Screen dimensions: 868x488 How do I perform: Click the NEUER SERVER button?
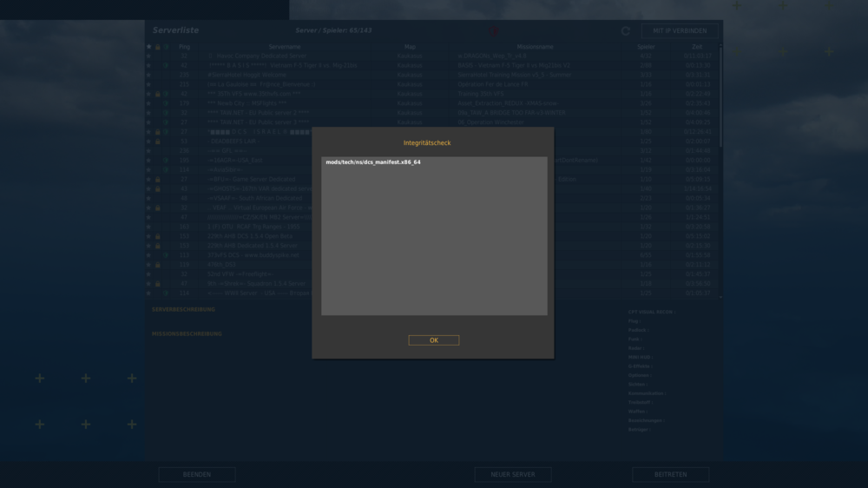[513, 475]
